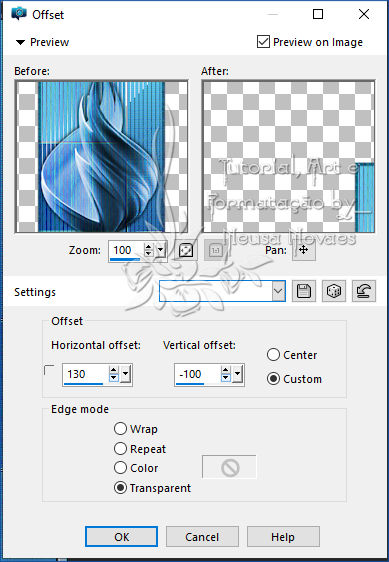Increase the Zoom value with up arrow
The height and width of the screenshot is (562, 389).
click(148, 247)
